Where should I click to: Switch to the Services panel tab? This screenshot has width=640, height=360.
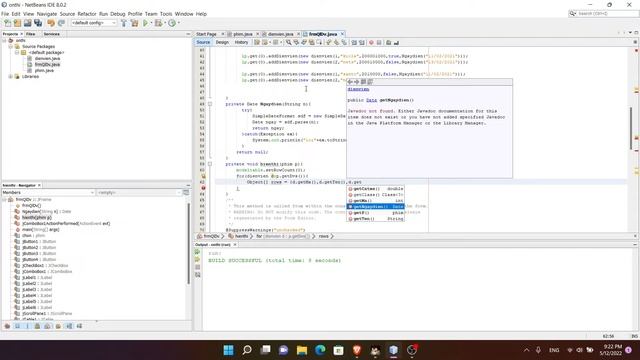[52, 34]
